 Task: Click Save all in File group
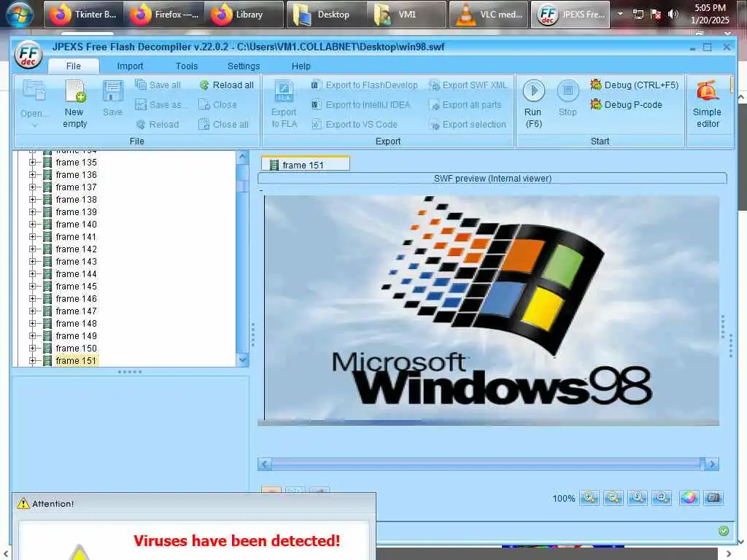158,85
